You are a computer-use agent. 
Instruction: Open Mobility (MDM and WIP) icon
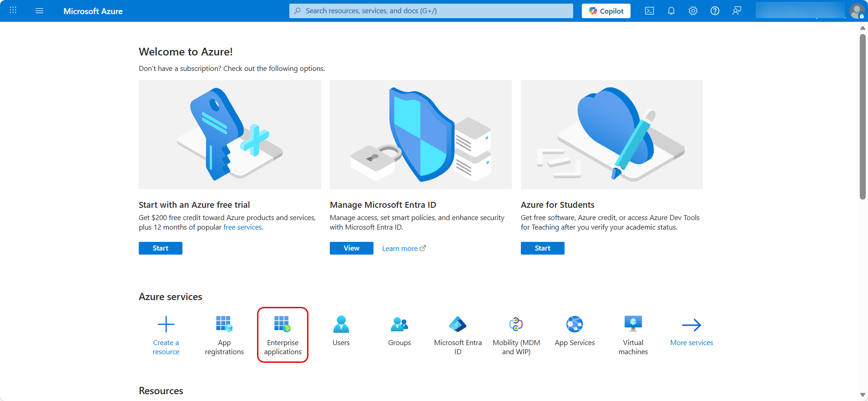point(516,324)
